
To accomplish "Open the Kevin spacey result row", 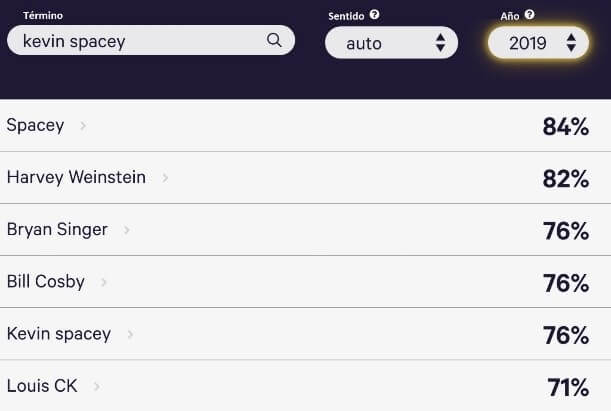I will coord(59,334).
